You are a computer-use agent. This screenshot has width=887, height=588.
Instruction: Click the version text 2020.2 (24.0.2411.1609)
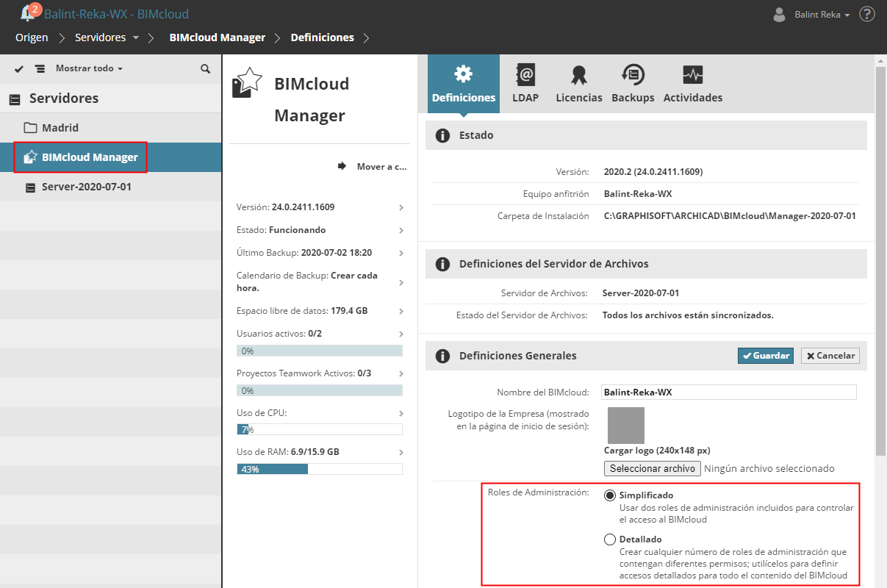[x=653, y=172]
